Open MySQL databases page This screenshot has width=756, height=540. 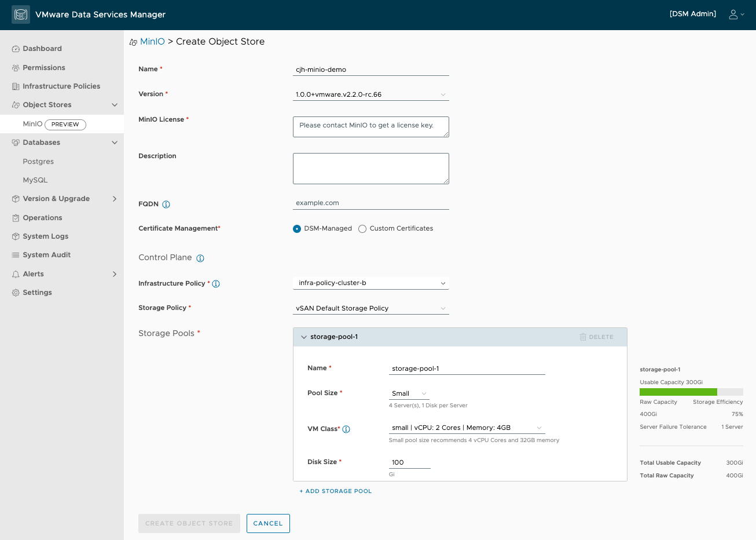coord(35,180)
